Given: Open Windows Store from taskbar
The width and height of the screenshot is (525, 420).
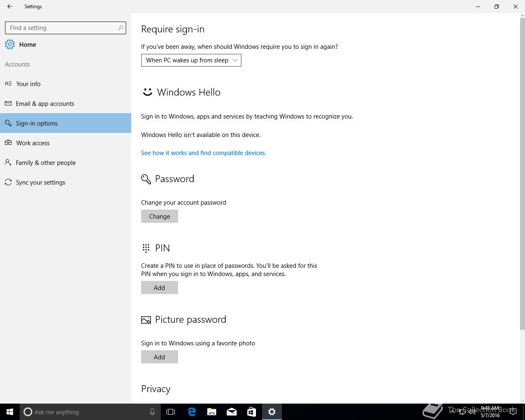Looking at the screenshot, I should click(x=251, y=412).
